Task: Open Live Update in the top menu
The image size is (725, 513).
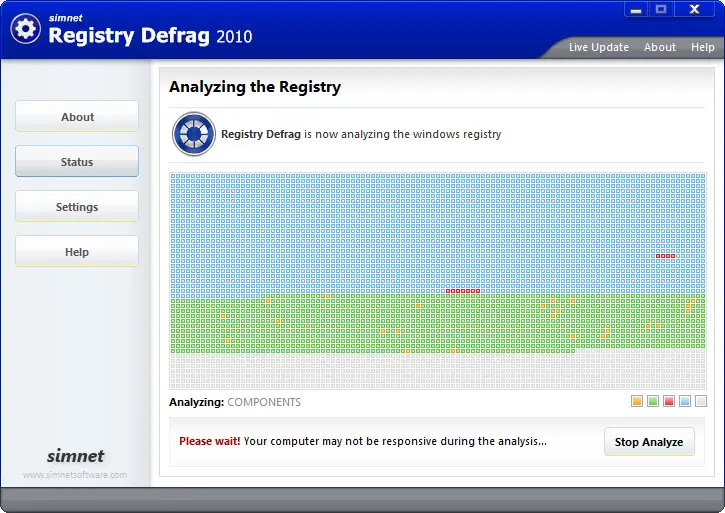Action: (x=598, y=47)
